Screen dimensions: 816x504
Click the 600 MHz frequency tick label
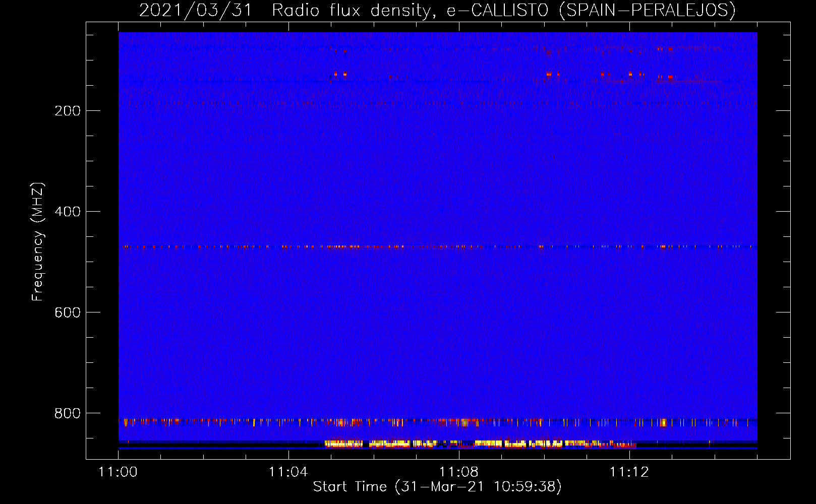(x=68, y=312)
